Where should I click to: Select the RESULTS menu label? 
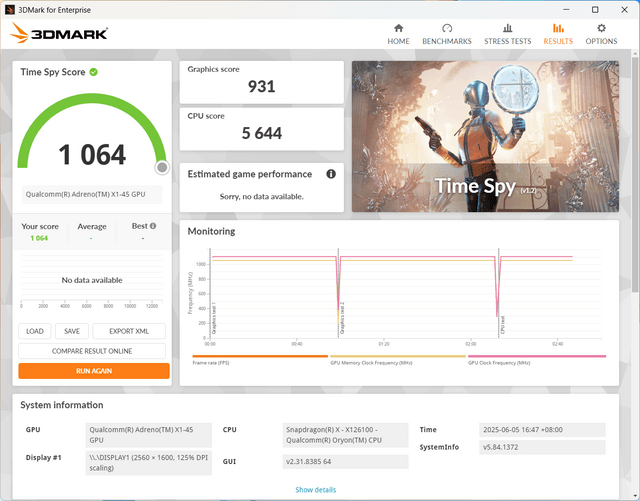tap(558, 41)
